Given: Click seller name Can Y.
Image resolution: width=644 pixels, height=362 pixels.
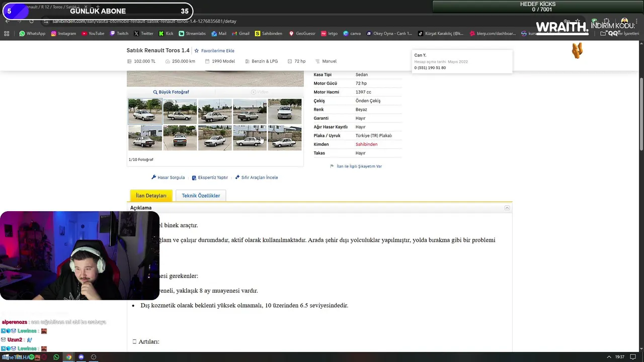Looking at the screenshot, I should pyautogui.click(x=420, y=55).
